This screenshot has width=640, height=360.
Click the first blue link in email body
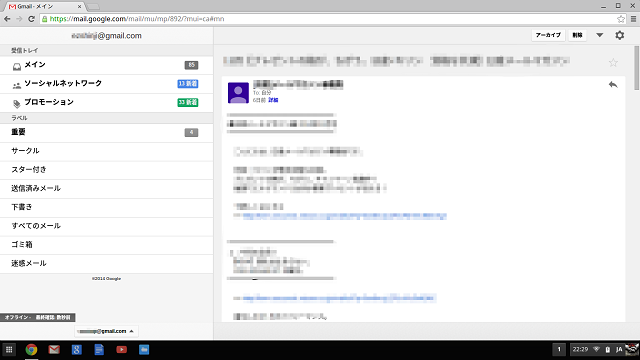tap(344, 216)
